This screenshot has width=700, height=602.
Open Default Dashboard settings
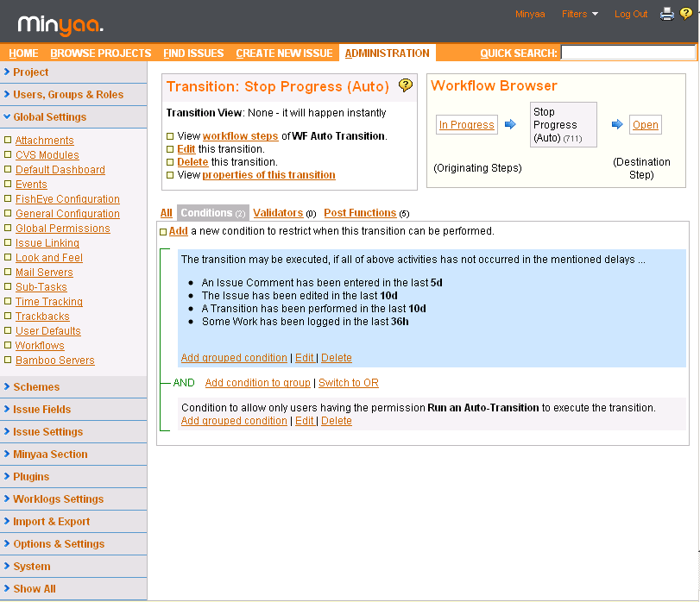pyautogui.click(x=60, y=170)
